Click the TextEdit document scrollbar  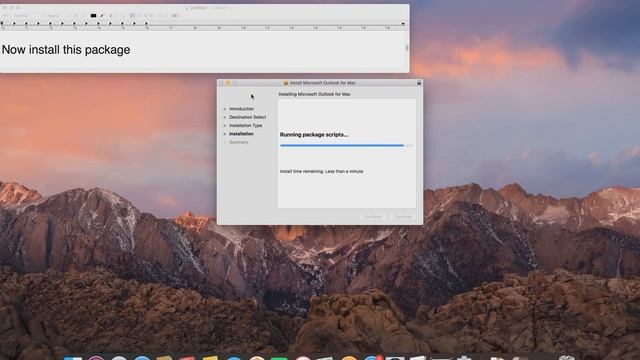coord(407,48)
